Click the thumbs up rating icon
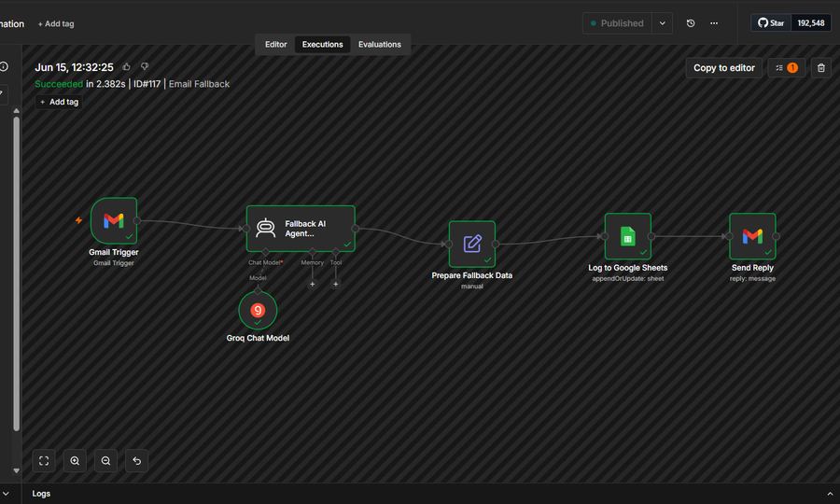The width and height of the screenshot is (840, 504). click(126, 66)
